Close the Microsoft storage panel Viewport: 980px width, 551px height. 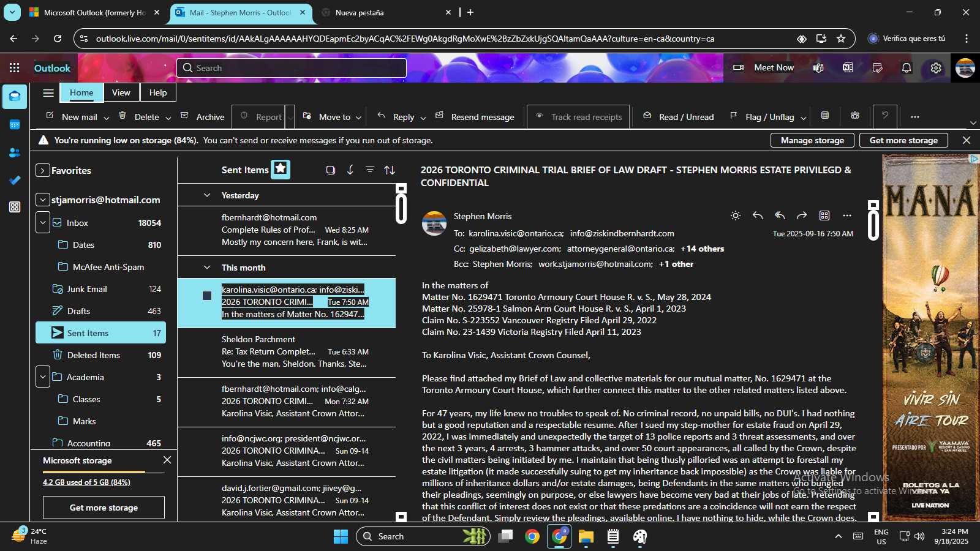(x=167, y=460)
